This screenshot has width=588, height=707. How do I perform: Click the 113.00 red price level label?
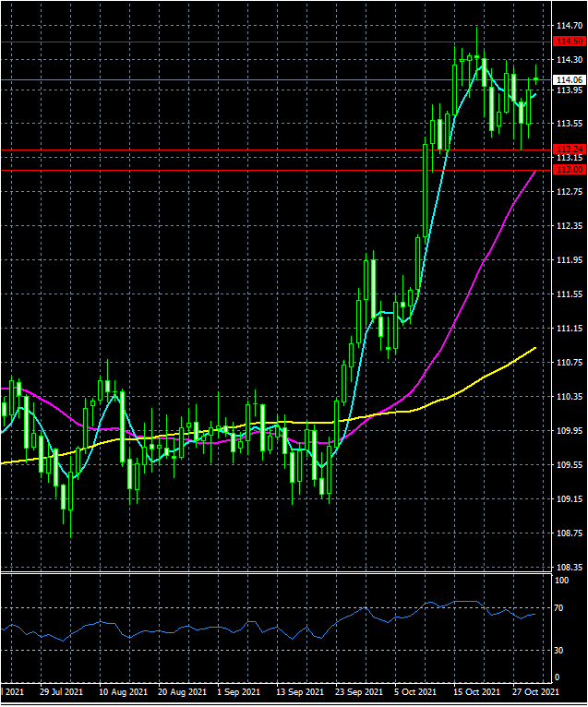(x=570, y=170)
